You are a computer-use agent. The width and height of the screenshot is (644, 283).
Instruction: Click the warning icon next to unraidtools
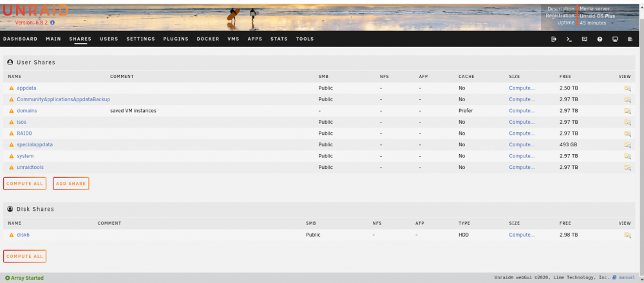(x=12, y=168)
